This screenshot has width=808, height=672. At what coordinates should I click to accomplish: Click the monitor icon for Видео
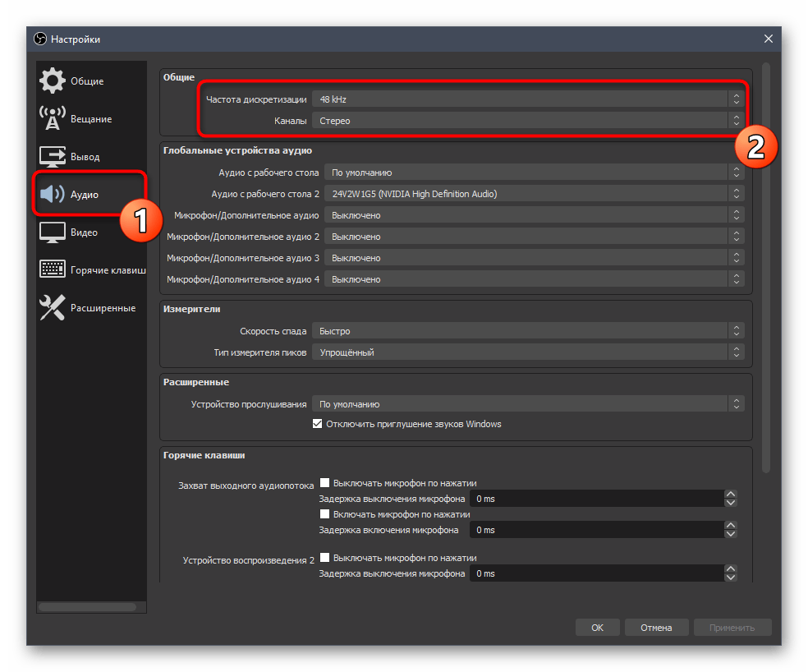(53, 232)
